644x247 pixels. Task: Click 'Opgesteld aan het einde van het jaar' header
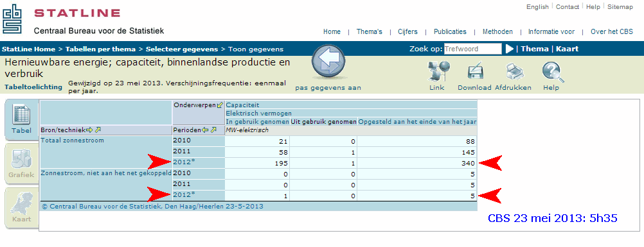point(417,122)
